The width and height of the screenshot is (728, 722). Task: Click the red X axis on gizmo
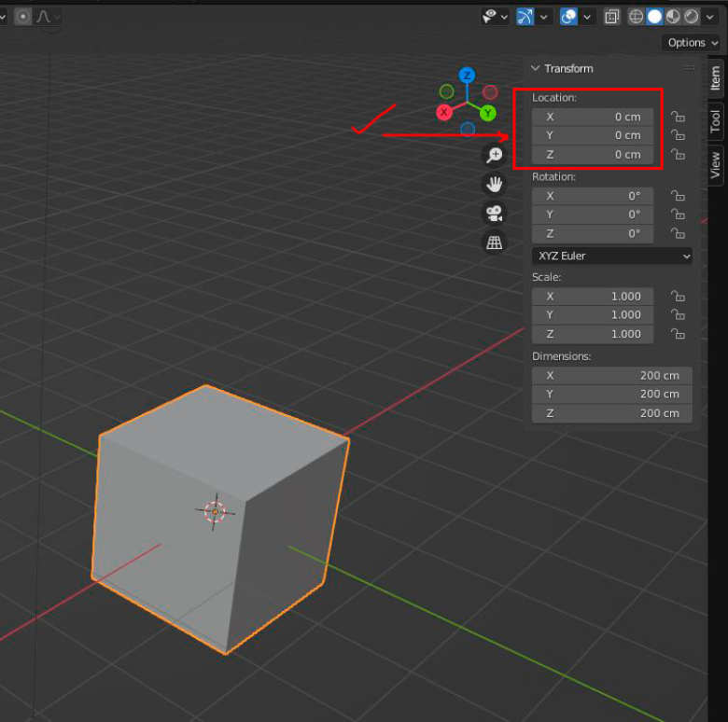pyautogui.click(x=445, y=112)
